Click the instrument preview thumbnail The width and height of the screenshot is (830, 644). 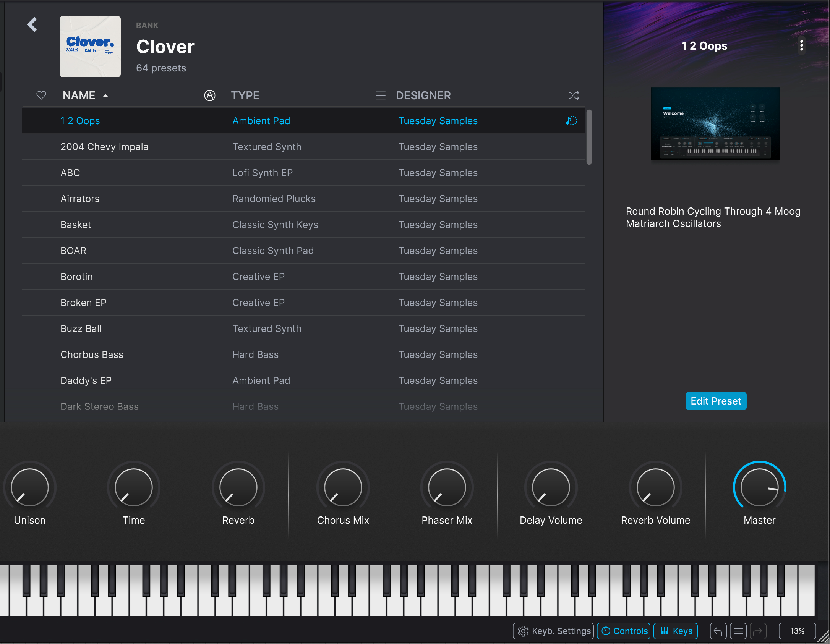pos(715,124)
